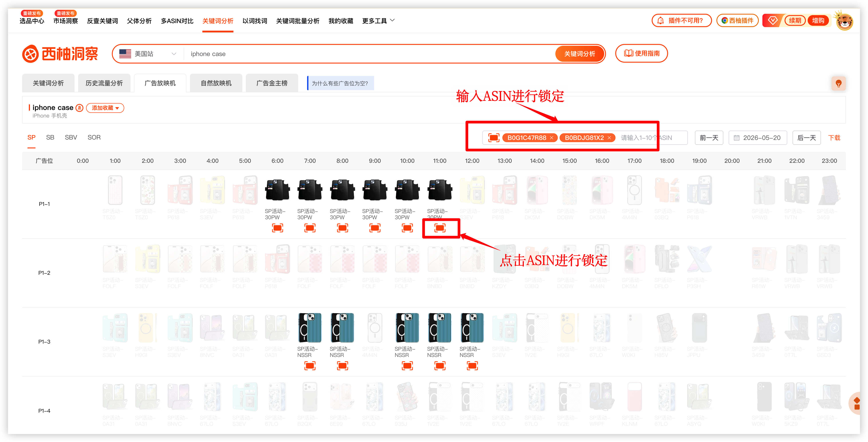This screenshot has height=442, width=868.
Task: Click the diamond VIP membership icon
Action: 772,21
